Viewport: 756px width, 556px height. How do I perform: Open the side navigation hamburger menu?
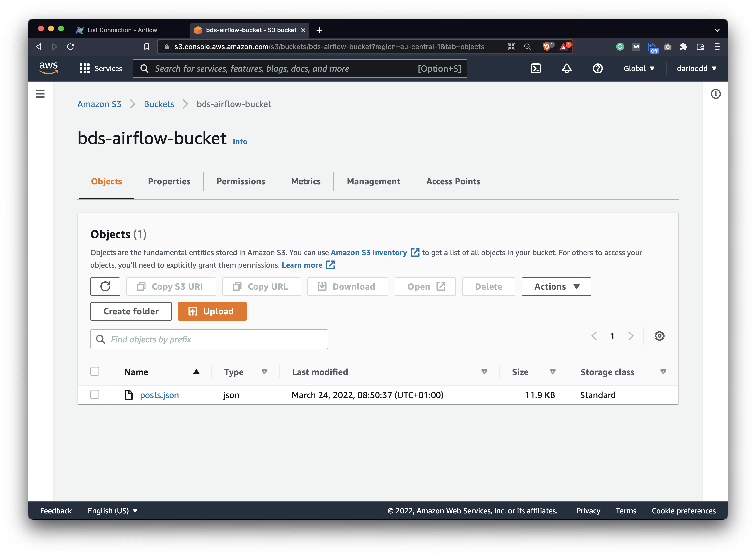(x=40, y=94)
